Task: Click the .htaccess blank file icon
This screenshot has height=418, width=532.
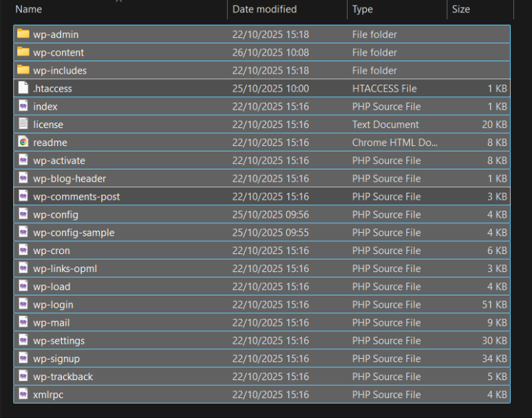Action: [x=23, y=88]
